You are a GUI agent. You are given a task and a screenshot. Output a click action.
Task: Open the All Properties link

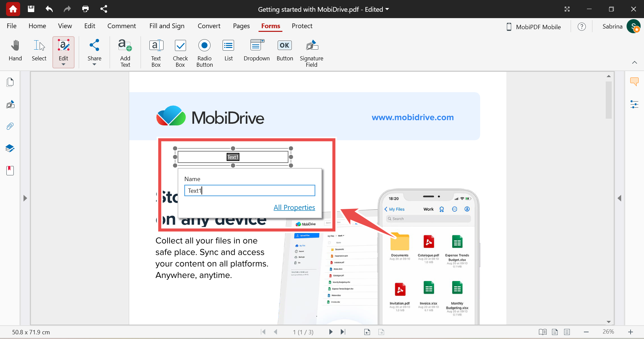pos(294,208)
